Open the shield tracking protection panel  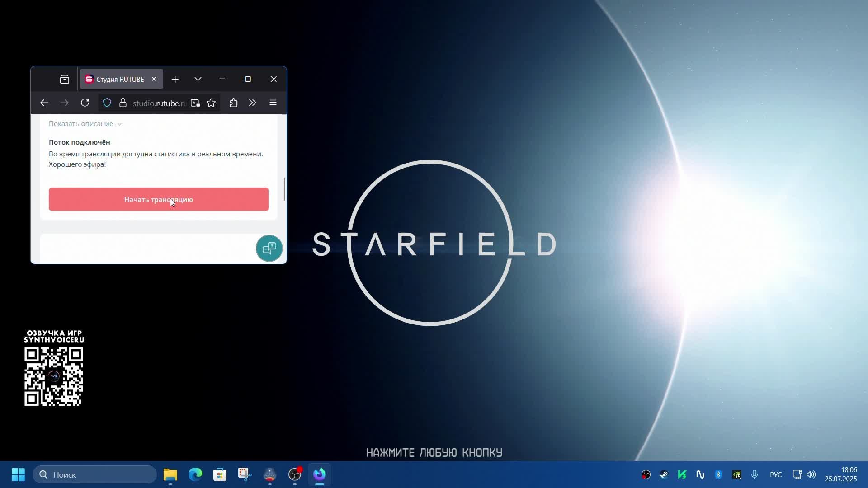pyautogui.click(x=107, y=103)
